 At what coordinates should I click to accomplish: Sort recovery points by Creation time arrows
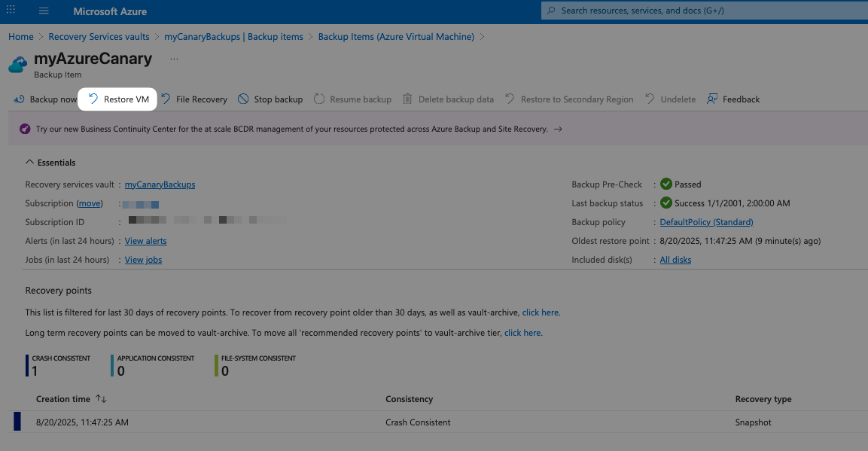(x=101, y=399)
